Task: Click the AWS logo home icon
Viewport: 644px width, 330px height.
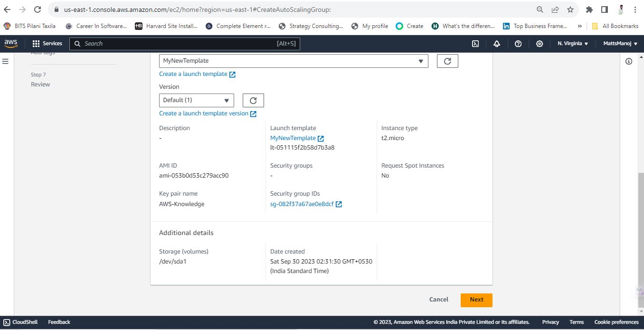Action: (x=10, y=43)
